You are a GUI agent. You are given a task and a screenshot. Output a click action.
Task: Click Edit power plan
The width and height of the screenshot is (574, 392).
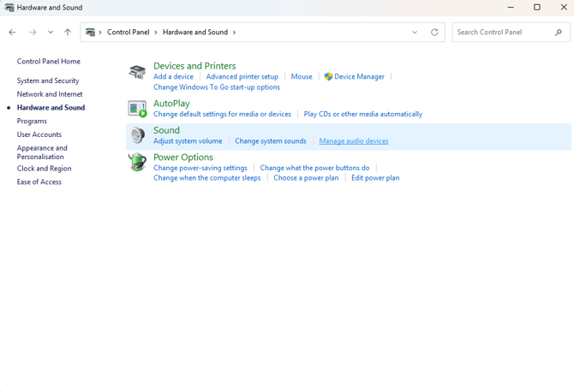(375, 178)
